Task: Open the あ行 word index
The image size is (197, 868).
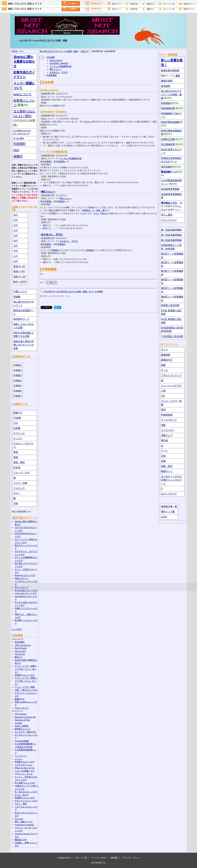Action: (x=15, y=215)
